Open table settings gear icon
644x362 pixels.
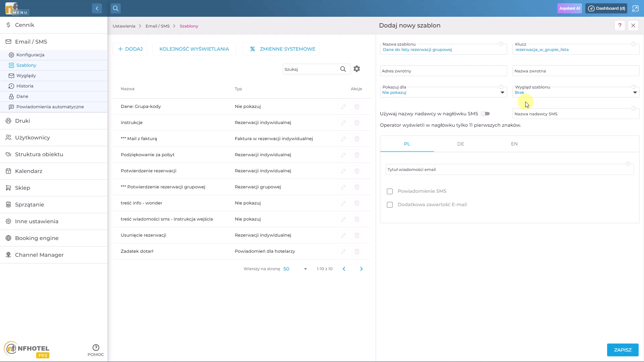click(x=357, y=69)
